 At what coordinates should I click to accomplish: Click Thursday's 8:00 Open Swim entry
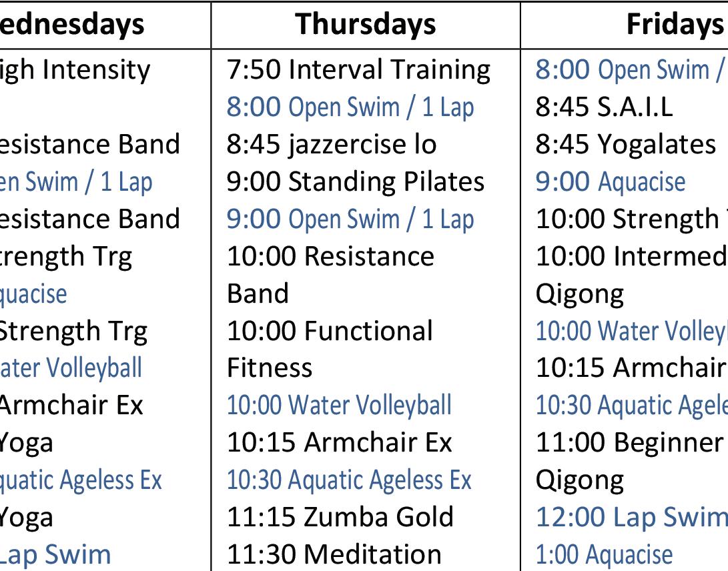point(350,107)
